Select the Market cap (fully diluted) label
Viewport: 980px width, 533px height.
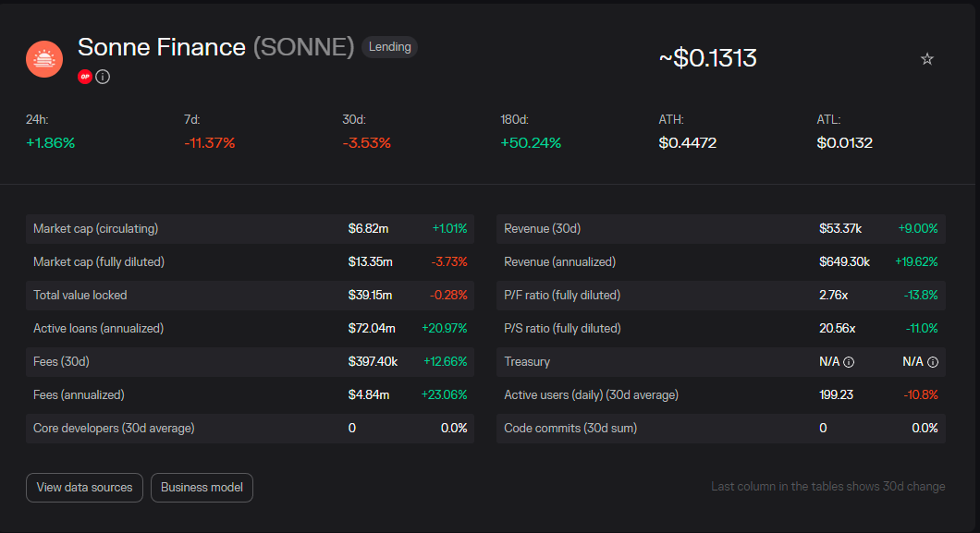(x=99, y=262)
